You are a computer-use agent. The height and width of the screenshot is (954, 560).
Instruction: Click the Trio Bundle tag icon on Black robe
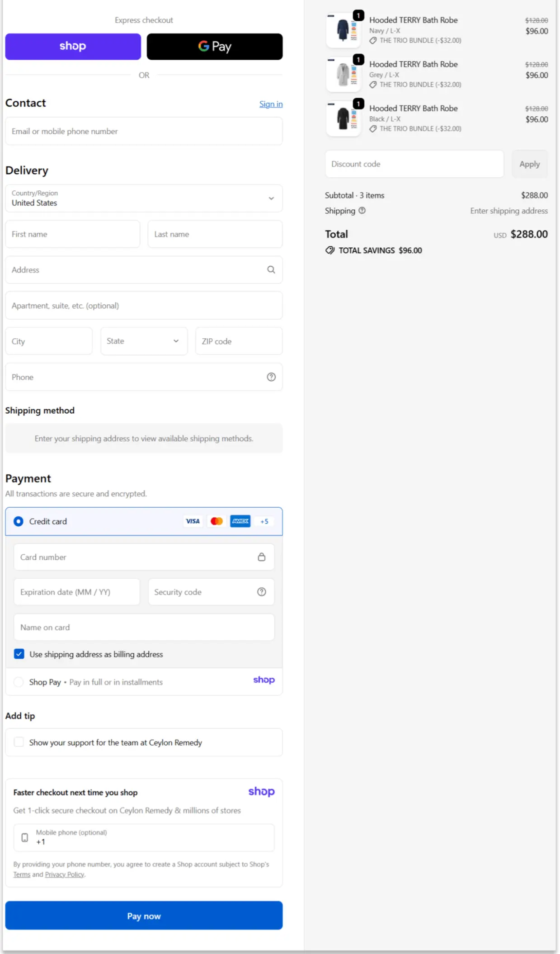(x=373, y=129)
